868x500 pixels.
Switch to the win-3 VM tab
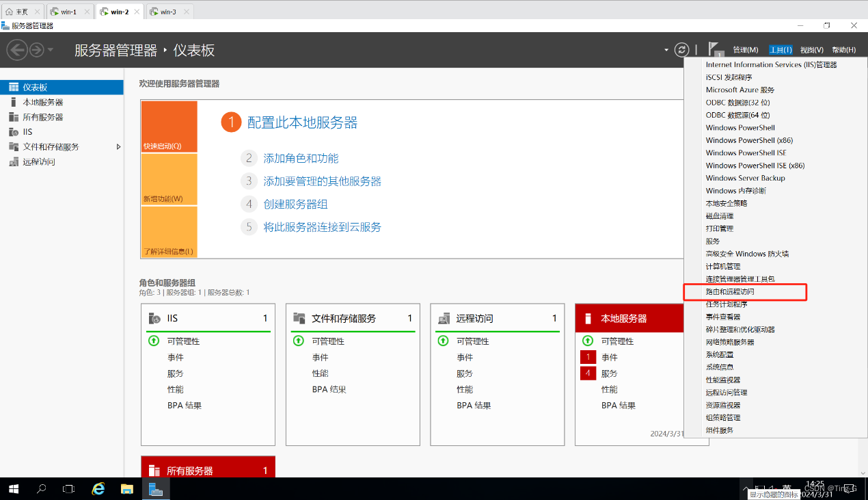[169, 12]
